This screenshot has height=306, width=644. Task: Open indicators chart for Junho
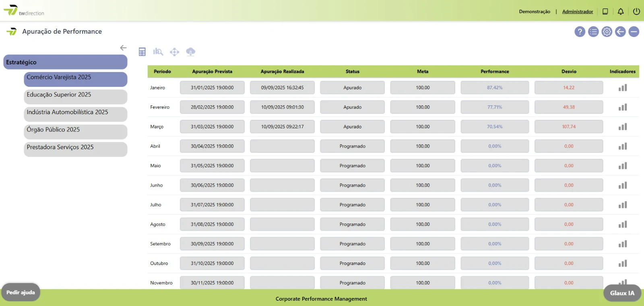(623, 185)
